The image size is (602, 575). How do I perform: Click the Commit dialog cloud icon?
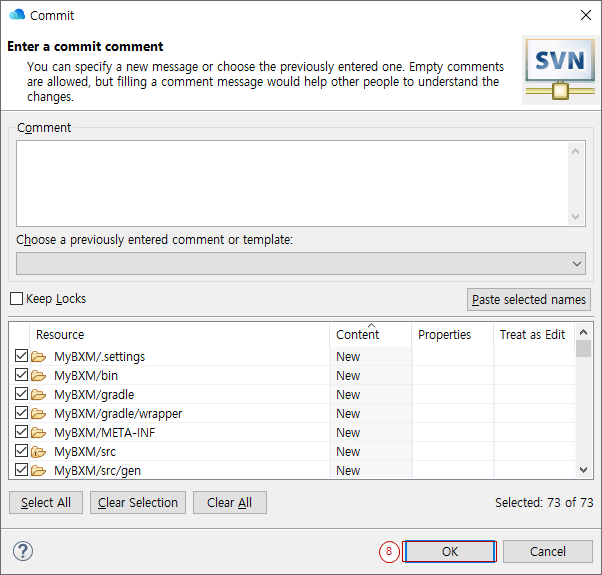point(16,16)
